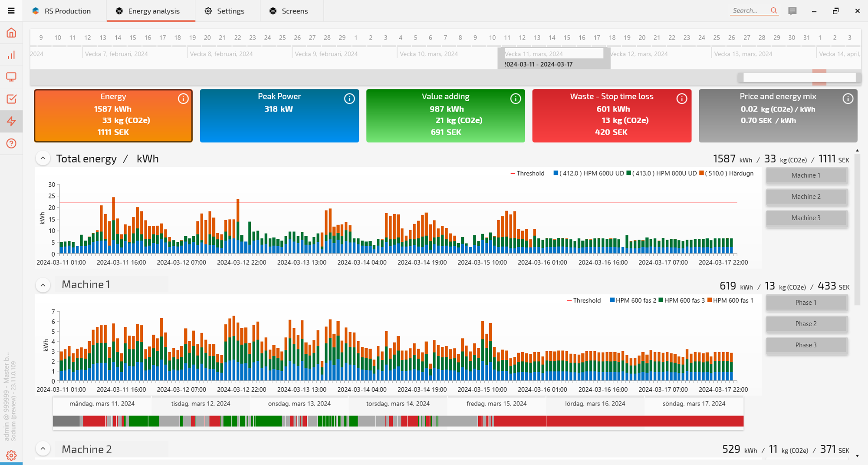Open the messages chat icon

(792, 11)
